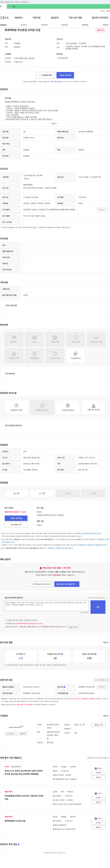Open the 채용정보 menu
The image size is (110, 868).
18,18
